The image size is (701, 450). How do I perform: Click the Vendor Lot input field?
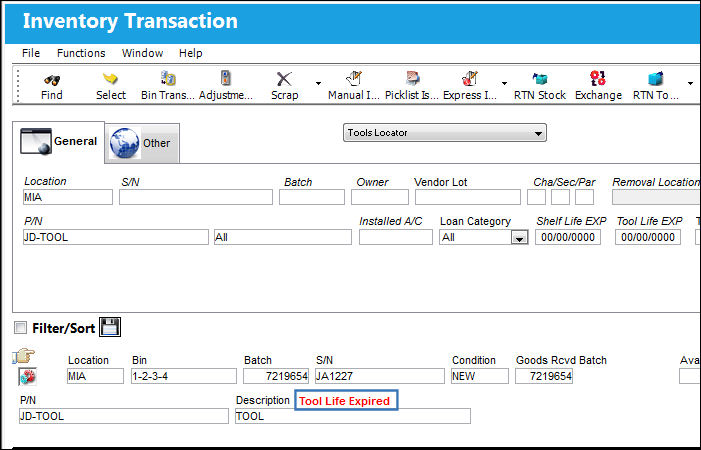468,197
